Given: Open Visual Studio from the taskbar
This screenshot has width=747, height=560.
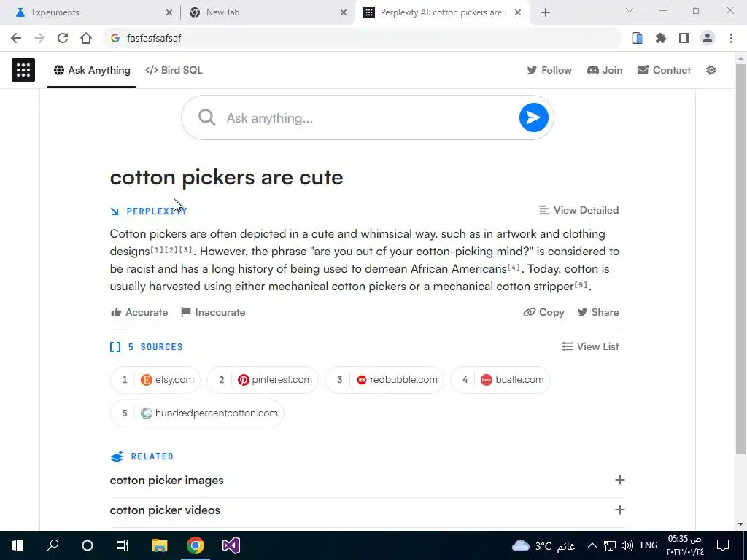Looking at the screenshot, I should [x=231, y=545].
